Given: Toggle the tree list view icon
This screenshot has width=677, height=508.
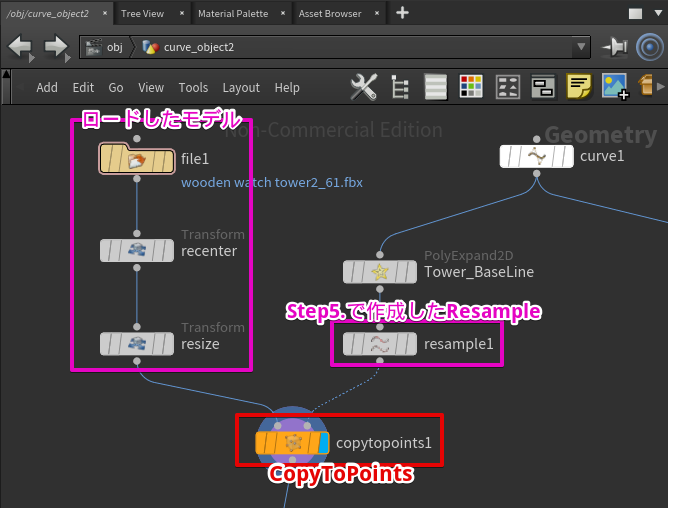Looking at the screenshot, I should [x=400, y=87].
